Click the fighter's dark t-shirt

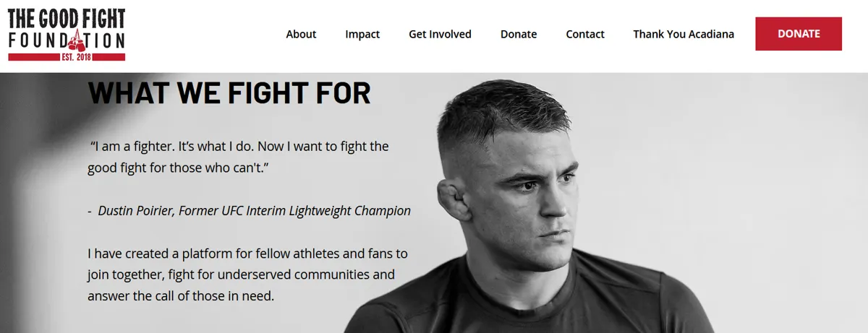click(521, 300)
